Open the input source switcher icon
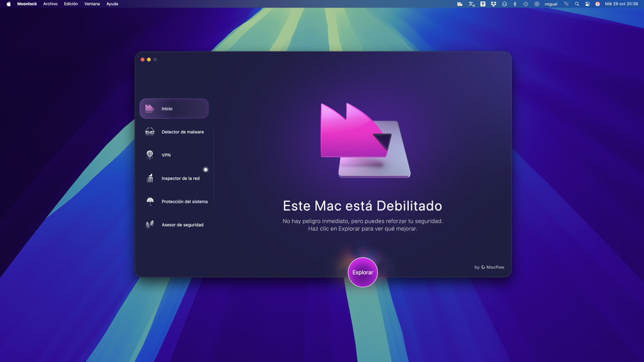The height and width of the screenshot is (362, 644). (x=471, y=4)
